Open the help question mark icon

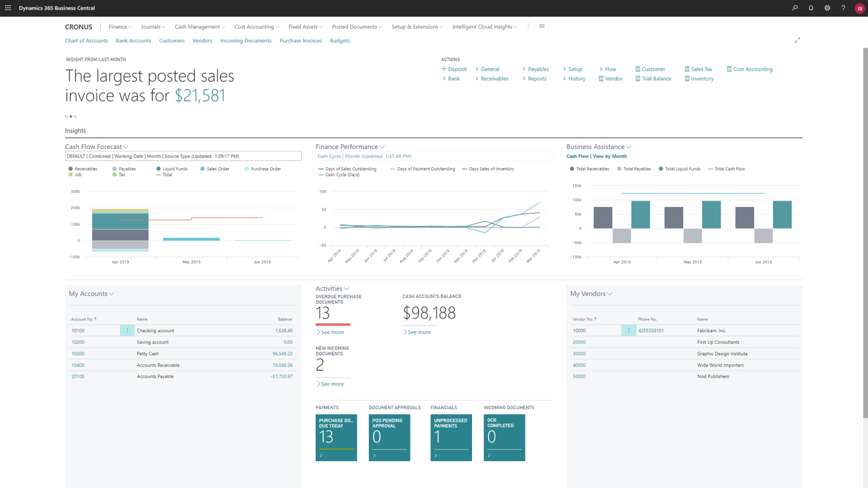[843, 8]
